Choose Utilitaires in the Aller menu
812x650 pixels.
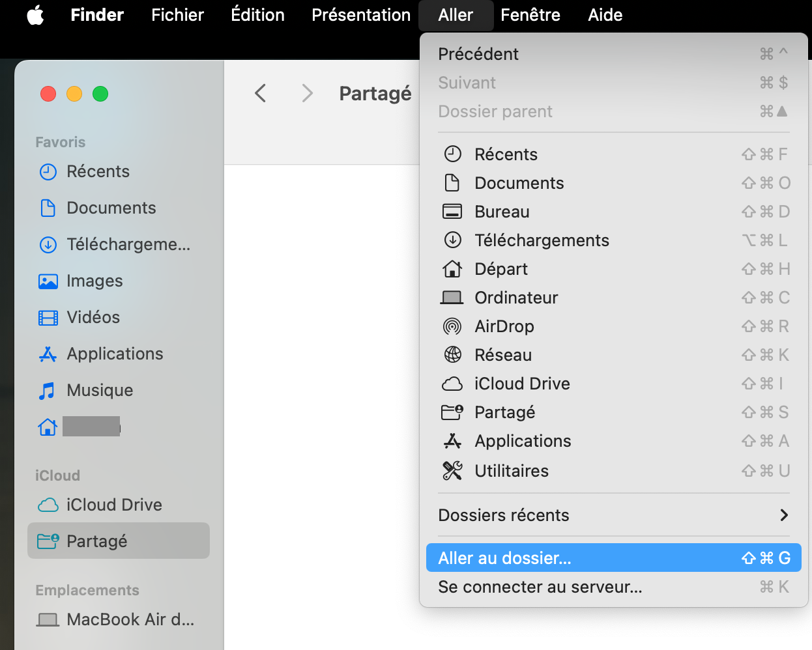613,471
